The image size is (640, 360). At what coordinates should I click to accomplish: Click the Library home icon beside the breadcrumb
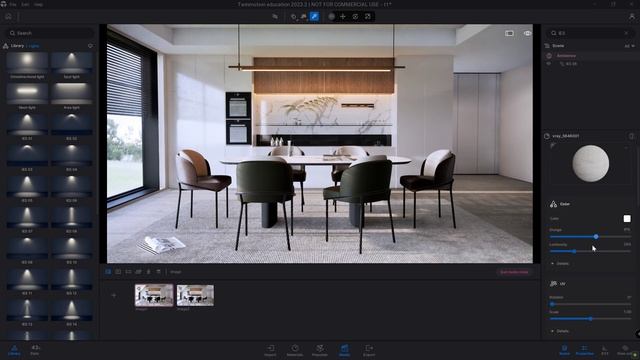tap(6, 46)
